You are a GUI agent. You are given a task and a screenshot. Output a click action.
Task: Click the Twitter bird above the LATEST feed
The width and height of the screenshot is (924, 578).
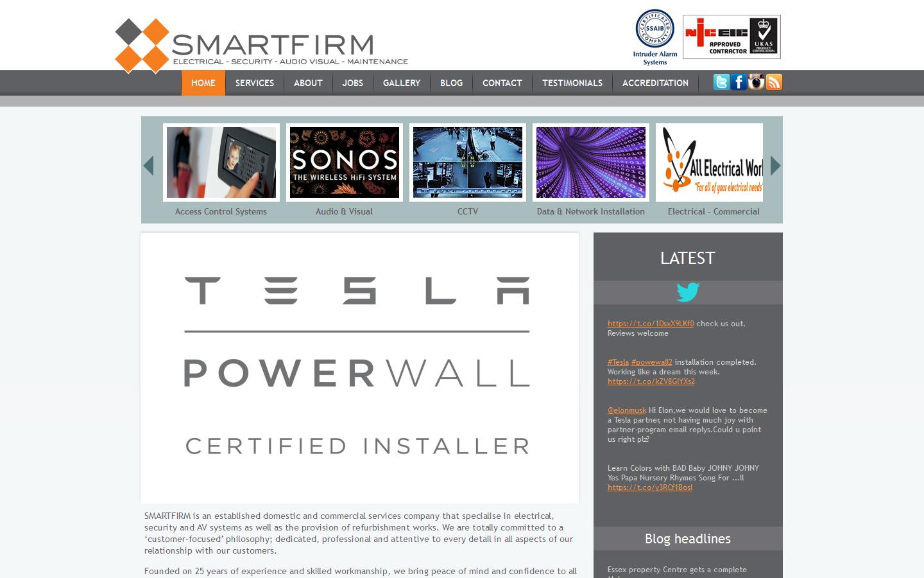[x=687, y=292]
